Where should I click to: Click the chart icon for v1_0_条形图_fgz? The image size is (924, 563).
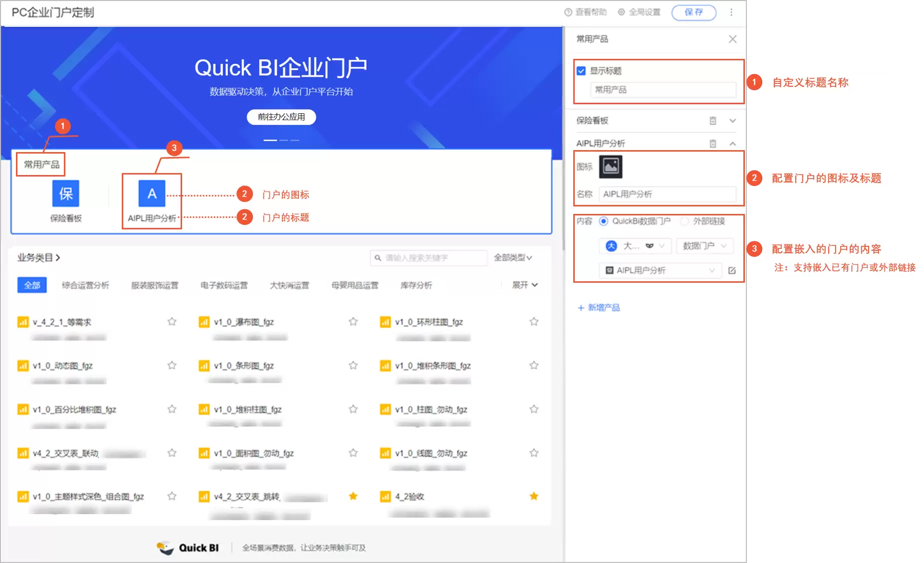coord(204,366)
